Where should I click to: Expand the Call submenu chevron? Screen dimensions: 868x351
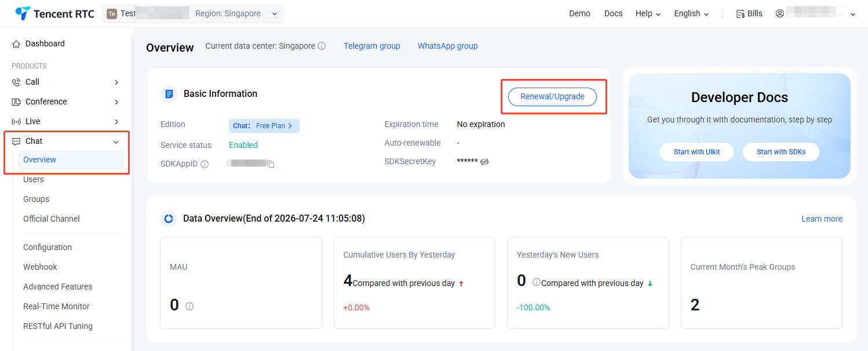click(116, 82)
